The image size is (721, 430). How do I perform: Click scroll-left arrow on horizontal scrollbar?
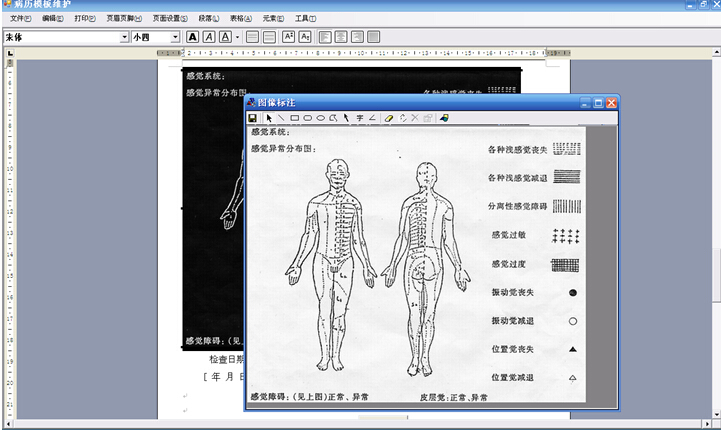pyautogui.click(x=8, y=424)
